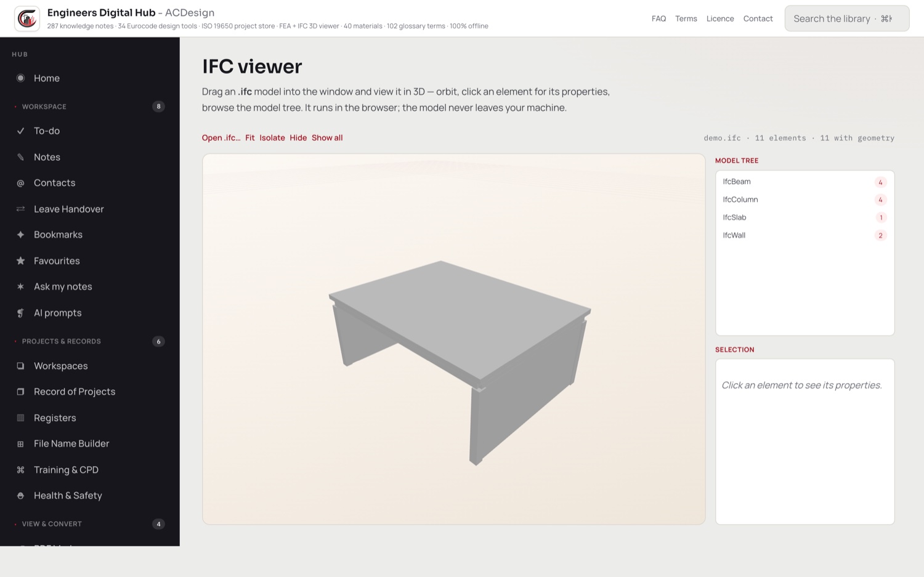This screenshot has width=924, height=577.
Task: Open Leave Handover page
Action: point(90,209)
